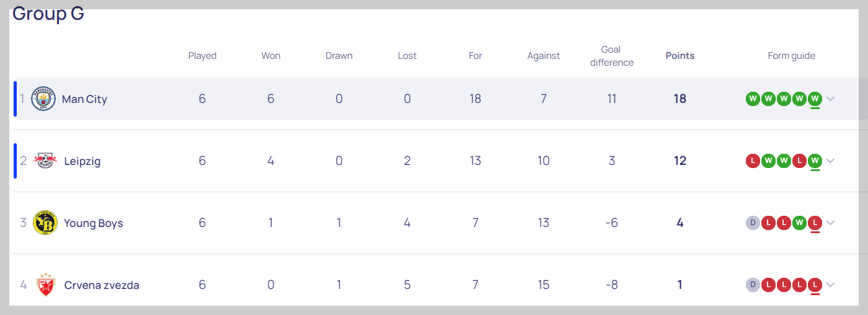
Task: Click the Young Boys club badge
Action: tap(45, 223)
